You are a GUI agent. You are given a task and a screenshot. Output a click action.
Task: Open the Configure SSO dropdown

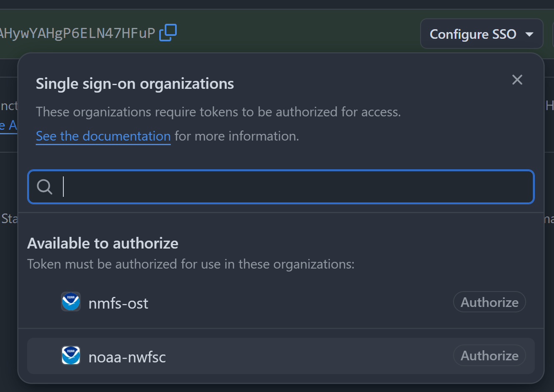click(481, 34)
